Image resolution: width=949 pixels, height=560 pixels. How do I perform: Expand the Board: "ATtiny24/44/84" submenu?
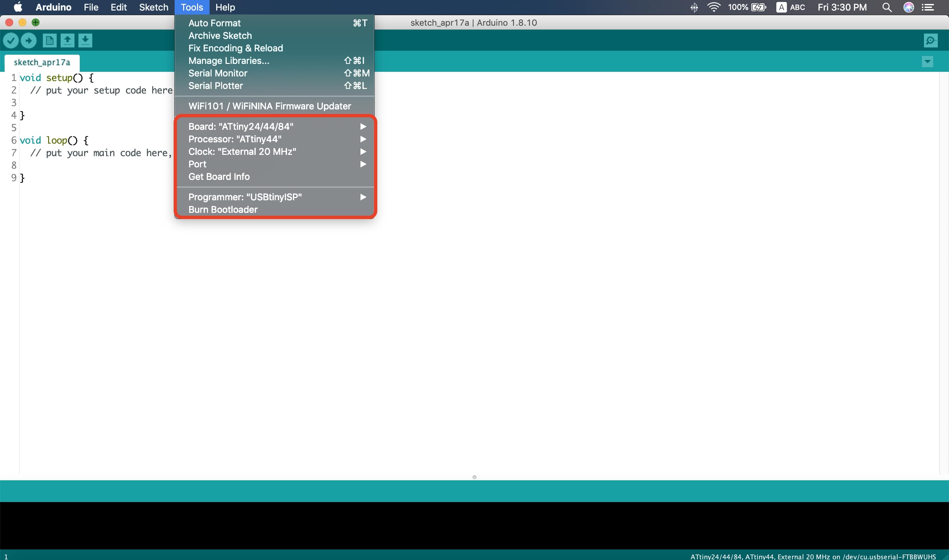pyautogui.click(x=274, y=126)
